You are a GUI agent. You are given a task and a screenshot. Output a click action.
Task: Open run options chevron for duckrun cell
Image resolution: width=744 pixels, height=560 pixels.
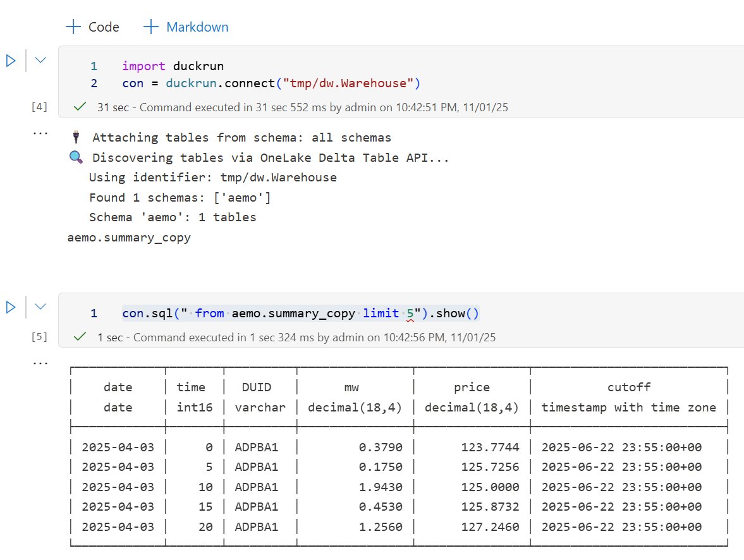(40, 60)
